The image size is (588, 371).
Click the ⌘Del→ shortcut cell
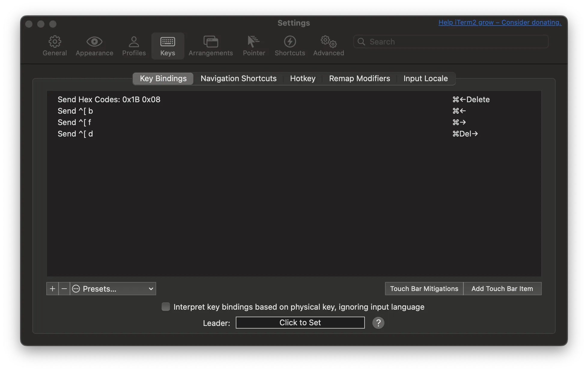tap(465, 134)
